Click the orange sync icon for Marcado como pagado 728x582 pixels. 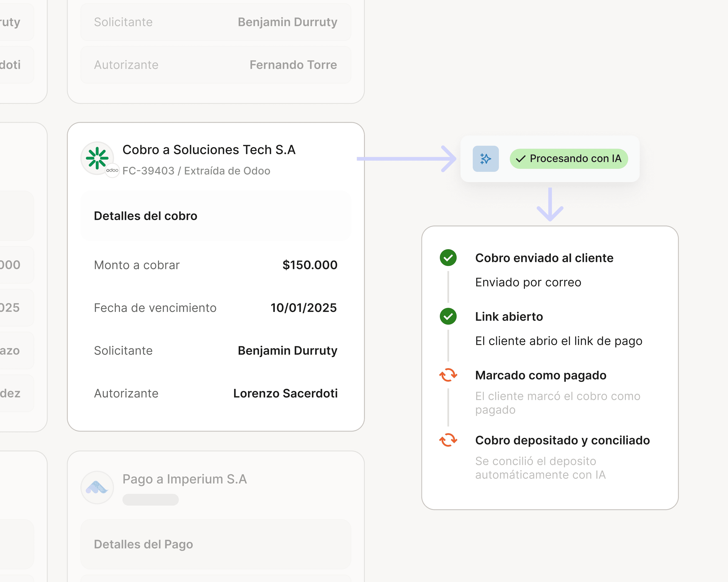(x=448, y=375)
